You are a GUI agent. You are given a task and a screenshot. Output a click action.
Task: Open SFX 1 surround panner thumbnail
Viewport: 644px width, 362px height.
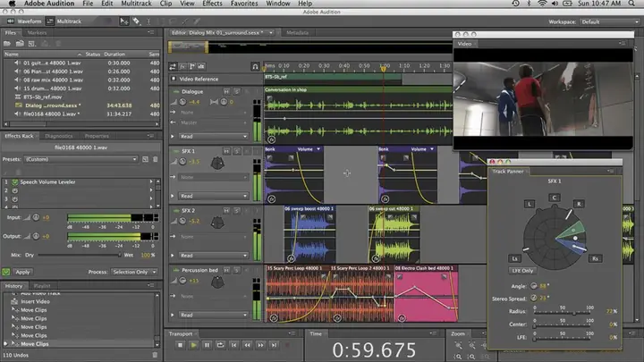[217, 164]
